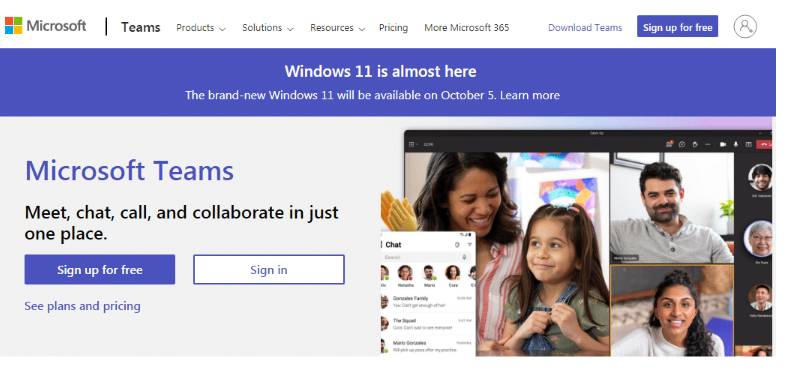Follow the Learn more link in Windows 11 banner
Image resolution: width=800 pixels, height=370 pixels.
tap(530, 95)
